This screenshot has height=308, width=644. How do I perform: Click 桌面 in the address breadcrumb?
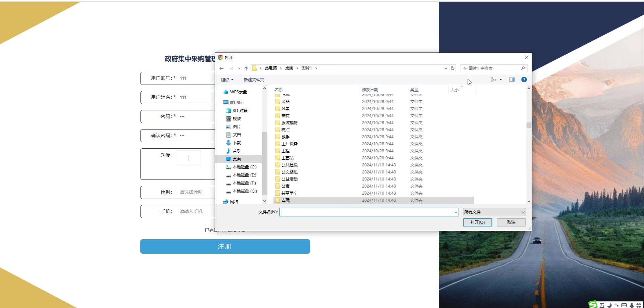pos(289,68)
